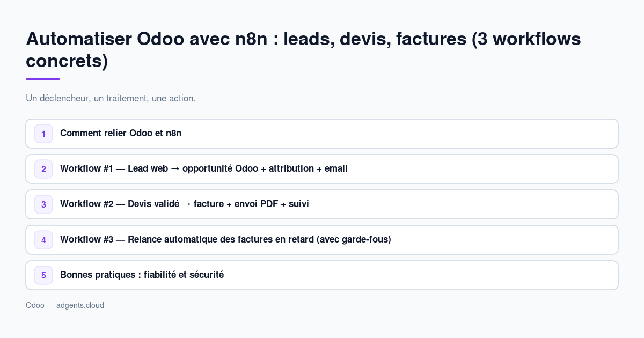The height and width of the screenshot is (338, 644).
Task: Click the number 5 badge
Action: click(43, 275)
